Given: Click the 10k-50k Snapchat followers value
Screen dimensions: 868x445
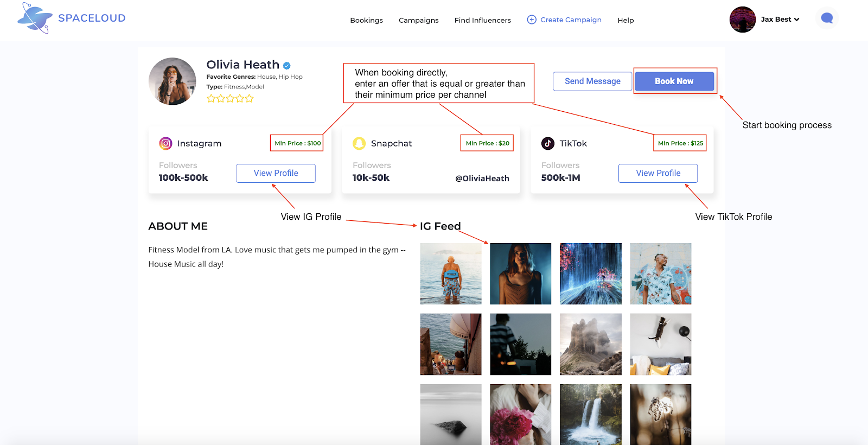Looking at the screenshot, I should click(371, 177).
